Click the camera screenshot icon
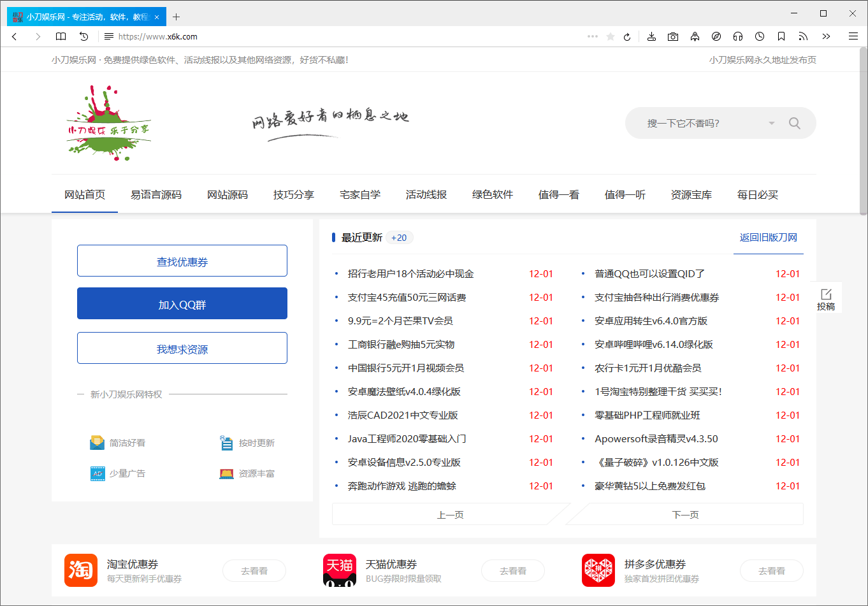Image resolution: width=868 pixels, height=606 pixels. pyautogui.click(x=673, y=36)
